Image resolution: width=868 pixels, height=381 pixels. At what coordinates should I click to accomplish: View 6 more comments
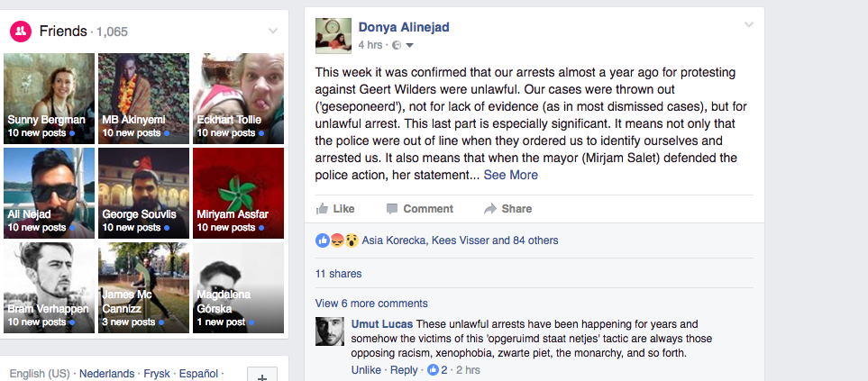[x=371, y=304]
